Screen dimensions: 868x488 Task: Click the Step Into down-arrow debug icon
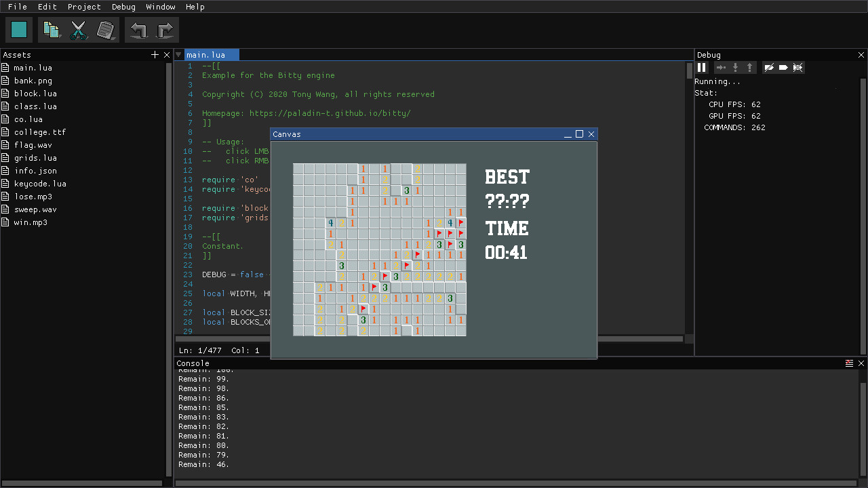736,67
